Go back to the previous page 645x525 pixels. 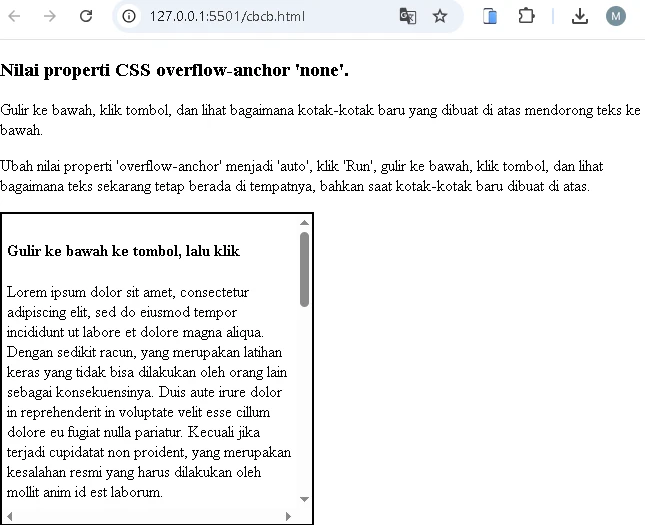click(x=14, y=16)
